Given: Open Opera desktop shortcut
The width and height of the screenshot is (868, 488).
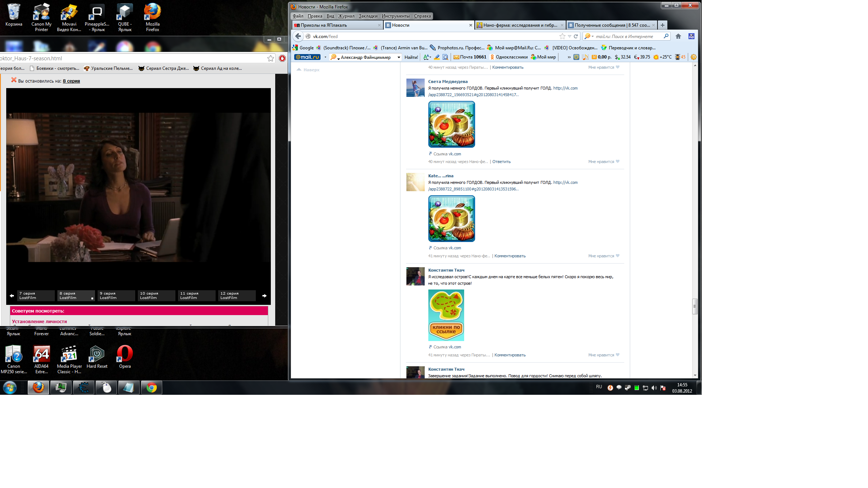Looking at the screenshot, I should 125,357.
